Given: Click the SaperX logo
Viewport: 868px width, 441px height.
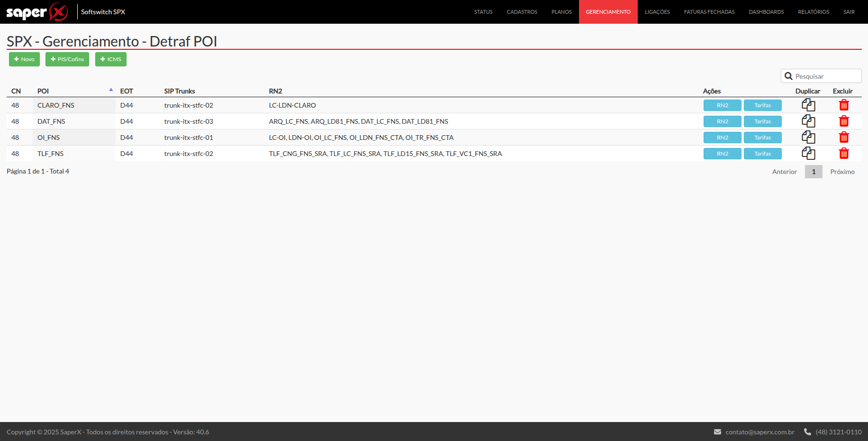Looking at the screenshot, I should click(x=37, y=12).
